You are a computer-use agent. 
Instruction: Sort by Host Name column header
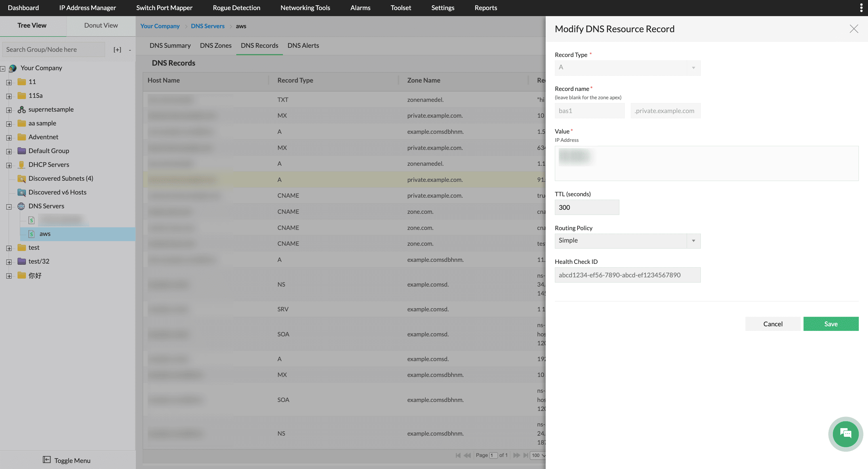coord(163,81)
